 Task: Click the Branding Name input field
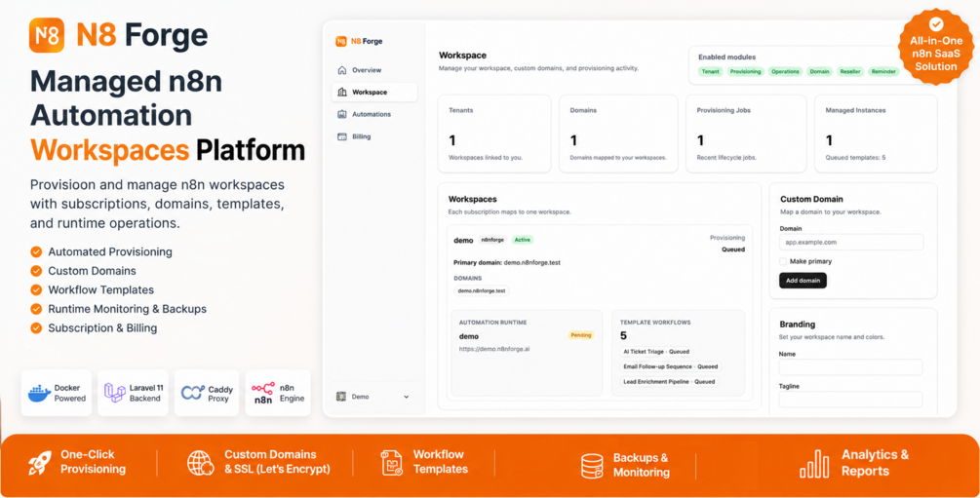click(850, 366)
